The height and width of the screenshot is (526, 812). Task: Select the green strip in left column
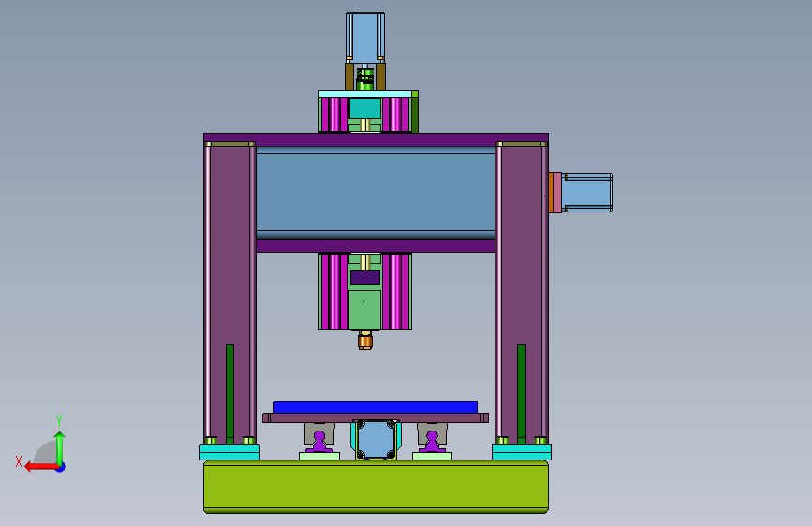[x=230, y=394]
